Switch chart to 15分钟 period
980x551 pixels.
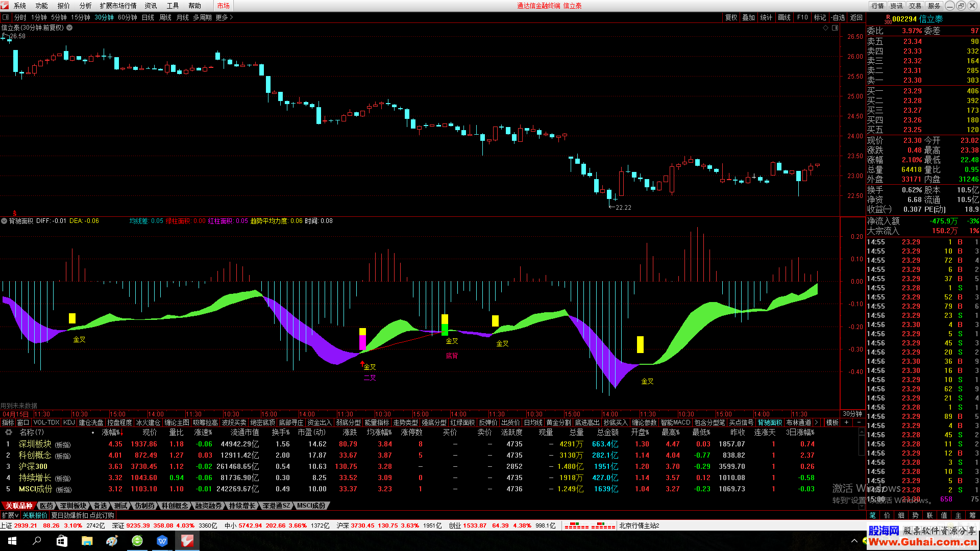[x=81, y=17]
